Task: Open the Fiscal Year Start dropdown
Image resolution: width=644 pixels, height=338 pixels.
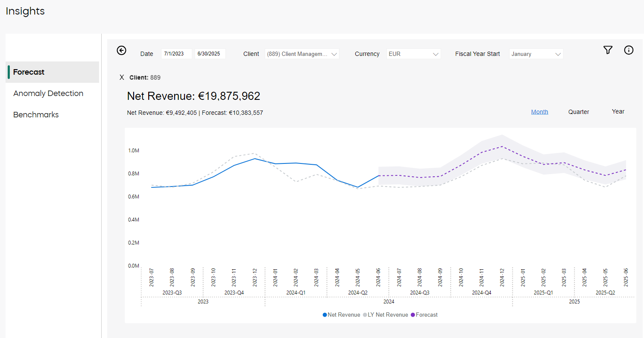Action: click(536, 54)
